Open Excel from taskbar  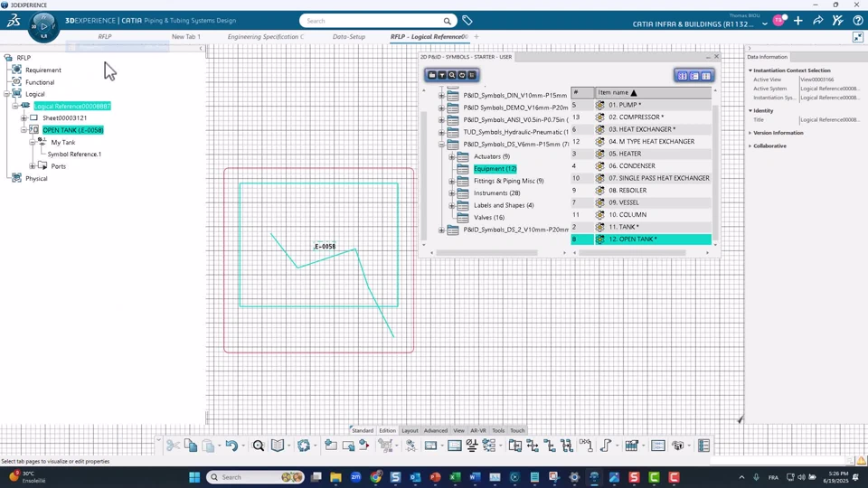(x=455, y=477)
